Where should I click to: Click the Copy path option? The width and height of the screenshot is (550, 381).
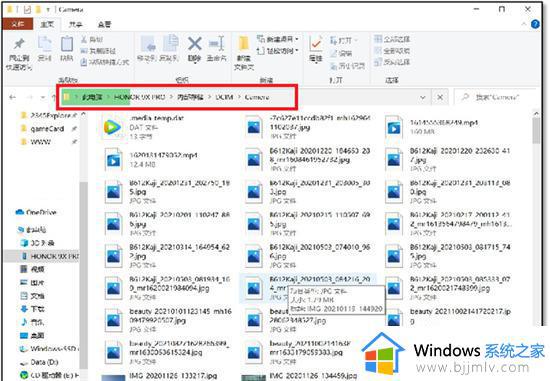click(98, 51)
